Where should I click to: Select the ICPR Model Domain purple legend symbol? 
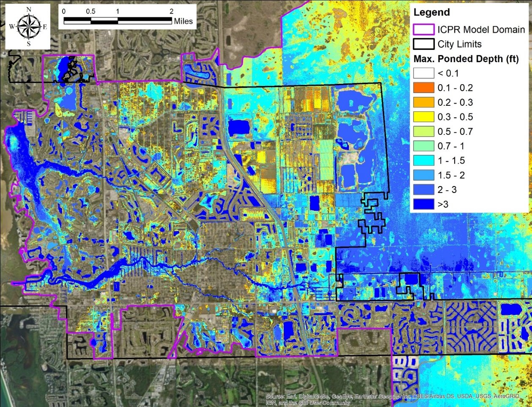pyautogui.click(x=424, y=29)
